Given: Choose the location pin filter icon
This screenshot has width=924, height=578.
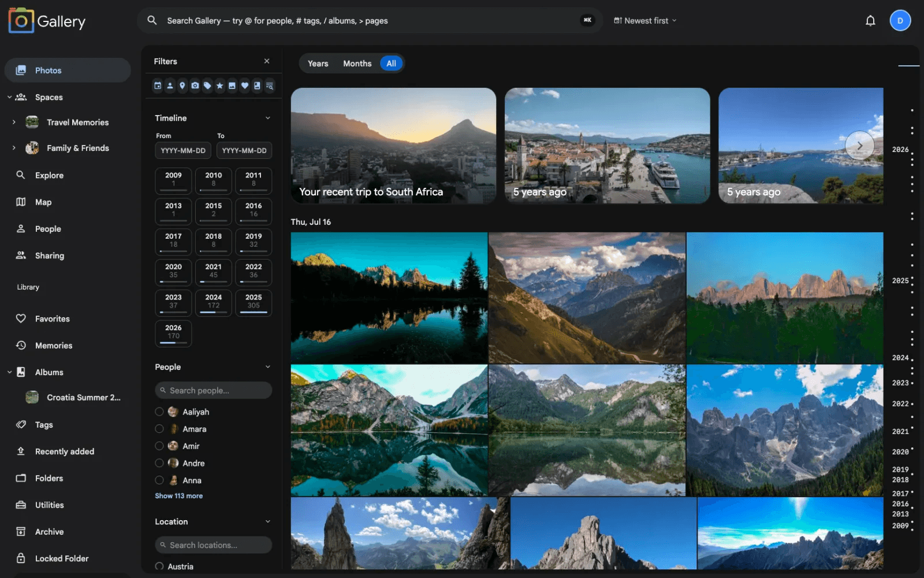Looking at the screenshot, I should coord(182,86).
